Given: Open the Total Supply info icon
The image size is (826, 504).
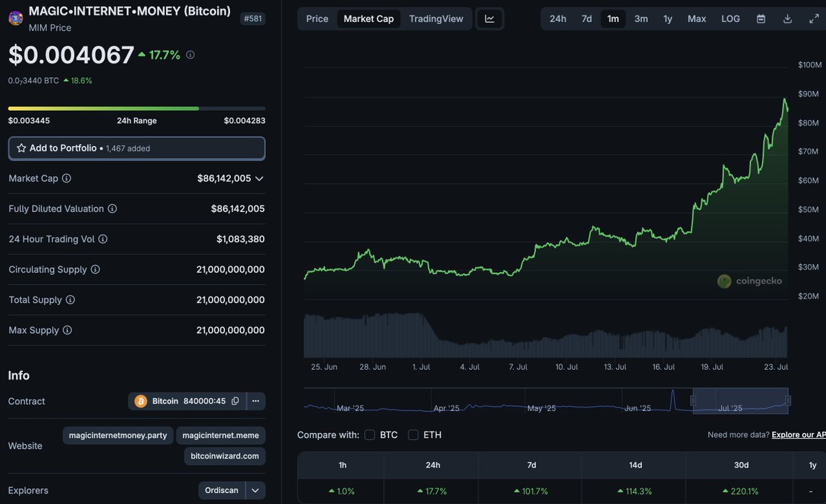Looking at the screenshot, I should click(x=70, y=300).
